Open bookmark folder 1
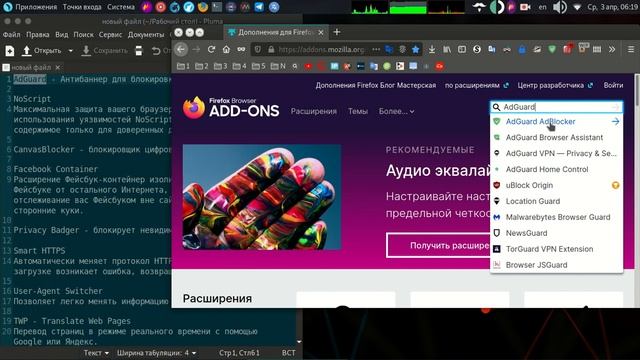This screenshot has height=360, width=640. pos(183,66)
